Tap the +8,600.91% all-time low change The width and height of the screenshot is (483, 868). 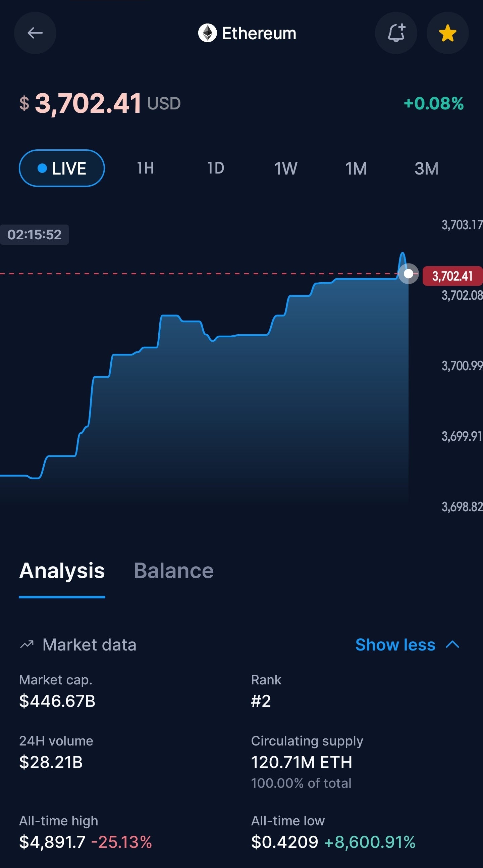(x=370, y=842)
